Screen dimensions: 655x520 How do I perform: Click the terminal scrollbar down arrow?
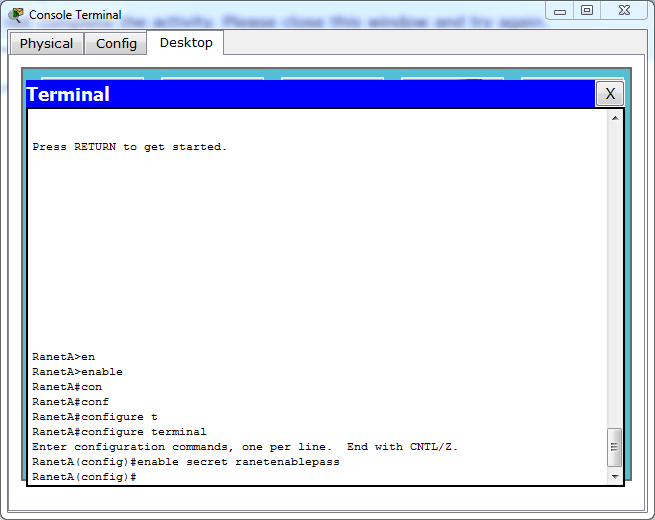[x=615, y=477]
